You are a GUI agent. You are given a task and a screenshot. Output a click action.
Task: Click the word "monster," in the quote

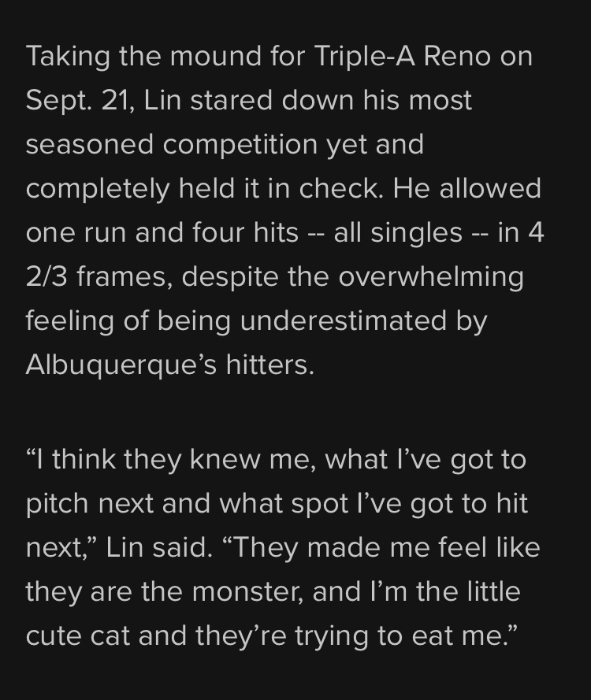247,591
